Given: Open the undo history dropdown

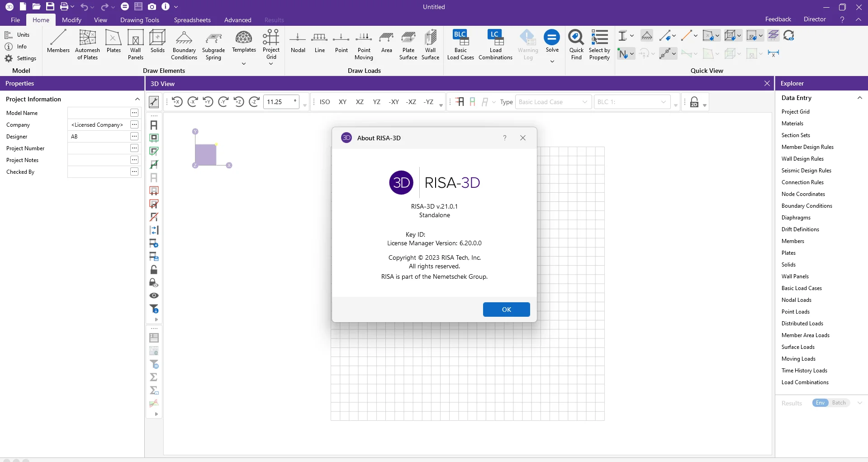Looking at the screenshot, I should pos(92,7).
